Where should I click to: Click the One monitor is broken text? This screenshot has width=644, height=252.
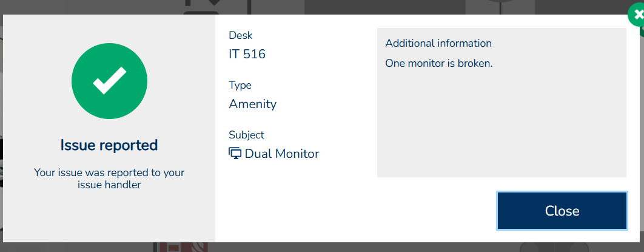pos(439,63)
